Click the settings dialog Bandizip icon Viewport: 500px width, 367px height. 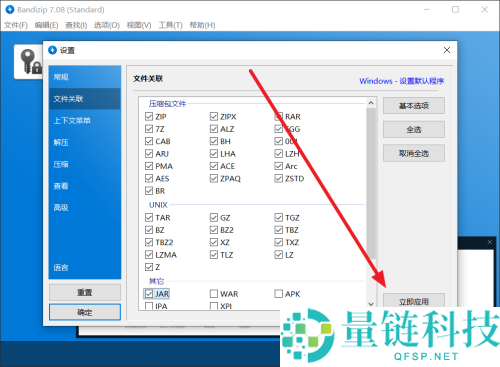[53, 50]
